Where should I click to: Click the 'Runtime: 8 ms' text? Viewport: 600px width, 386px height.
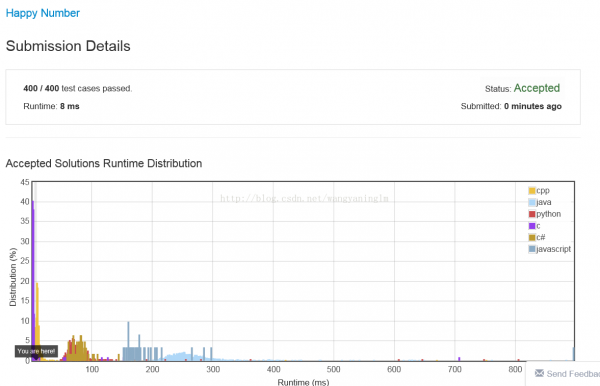(x=51, y=106)
